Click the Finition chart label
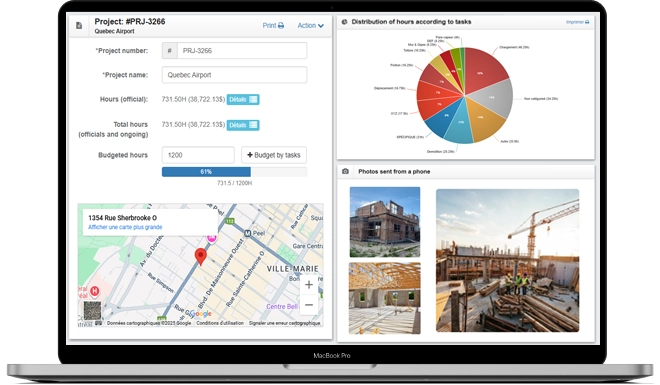 point(402,65)
